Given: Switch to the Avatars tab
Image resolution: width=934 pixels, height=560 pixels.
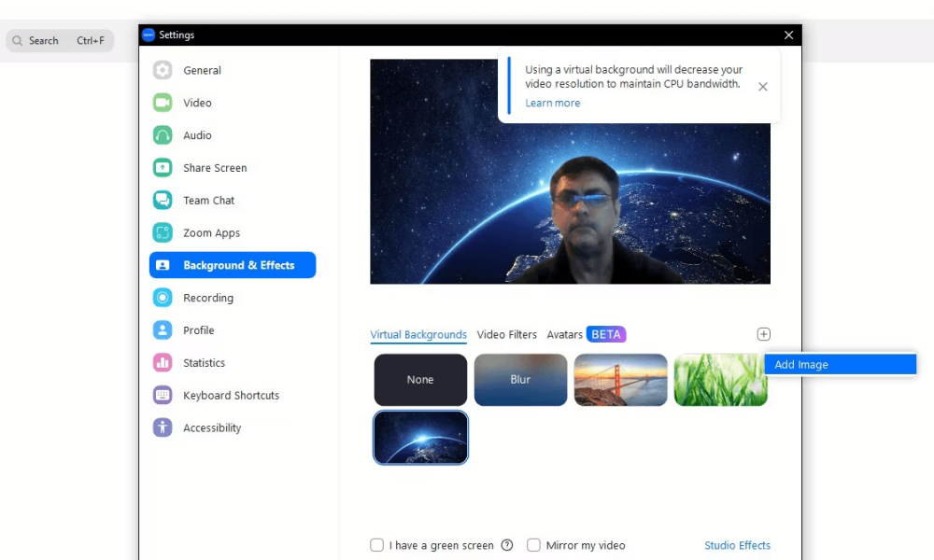Looking at the screenshot, I should pyautogui.click(x=564, y=334).
